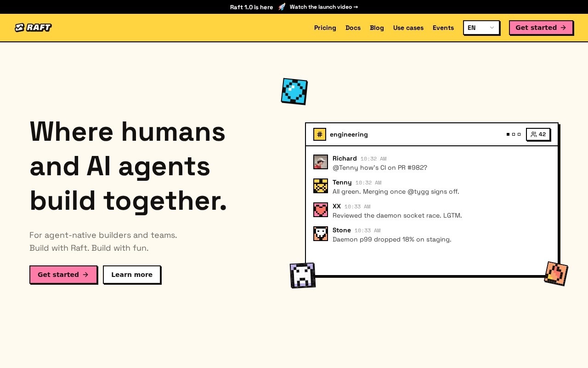Click XX's pink heart avatar
Viewport: 588px width, 368px height.
321,210
